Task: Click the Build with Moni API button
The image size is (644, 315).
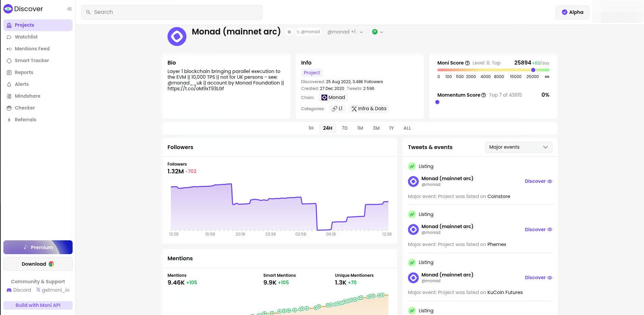Action: pos(38,305)
